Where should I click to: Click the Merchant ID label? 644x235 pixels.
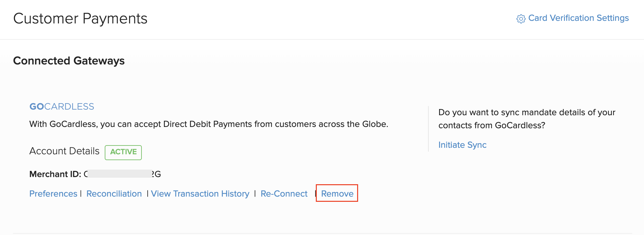(x=55, y=174)
